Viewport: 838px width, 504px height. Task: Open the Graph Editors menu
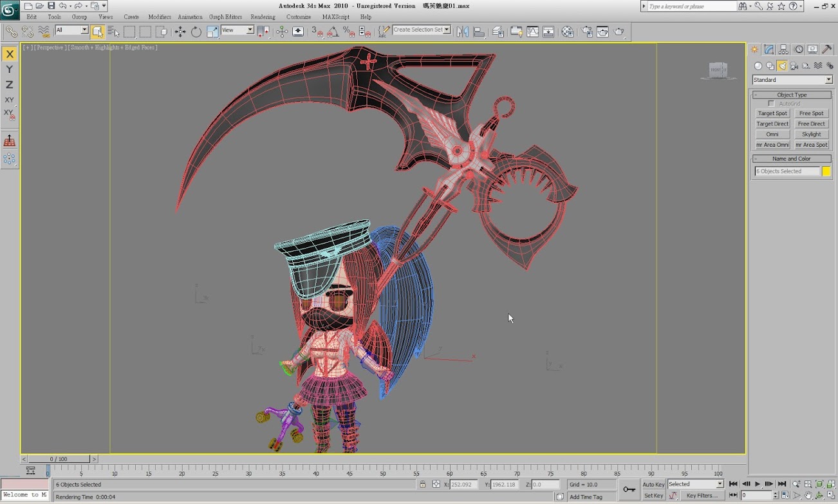tap(226, 17)
